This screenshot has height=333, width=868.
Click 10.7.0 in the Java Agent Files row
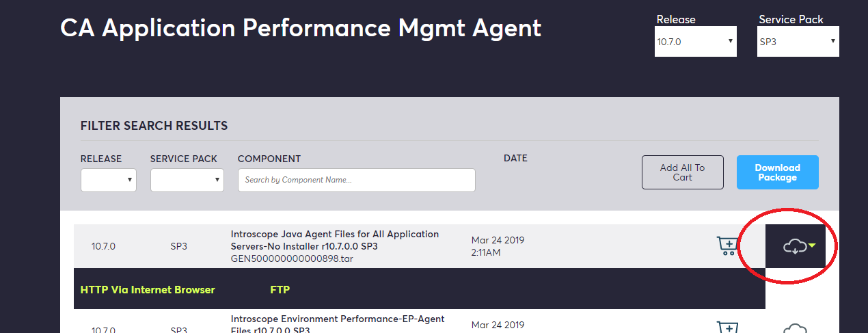coord(103,246)
